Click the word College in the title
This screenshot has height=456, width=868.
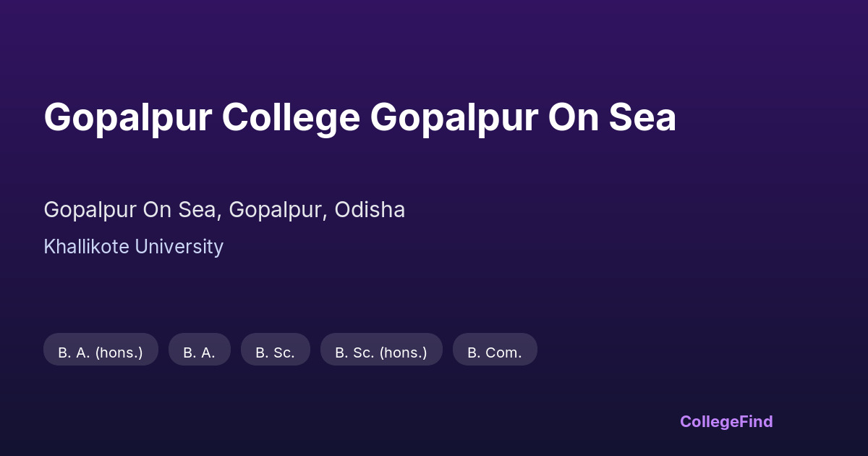[290, 117]
